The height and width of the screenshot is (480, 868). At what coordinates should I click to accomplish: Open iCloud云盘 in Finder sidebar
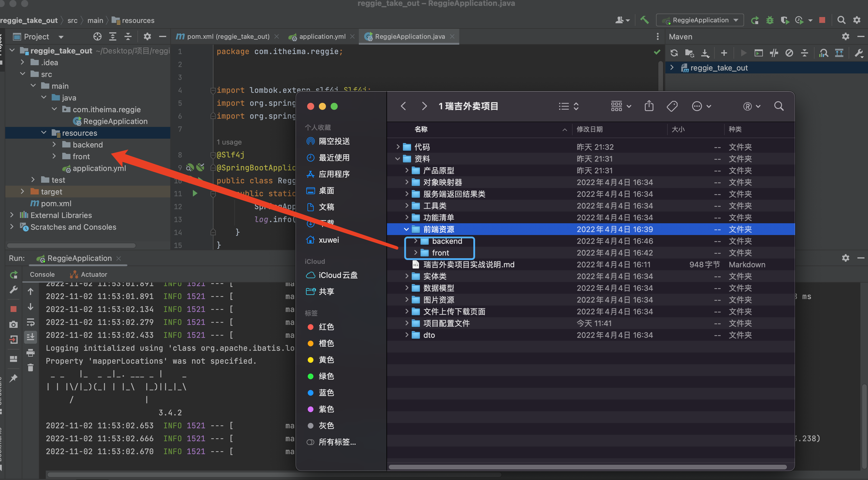[338, 275]
